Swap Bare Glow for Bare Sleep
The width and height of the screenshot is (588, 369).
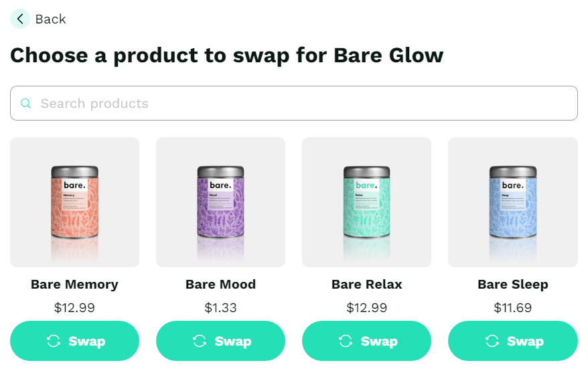512,341
